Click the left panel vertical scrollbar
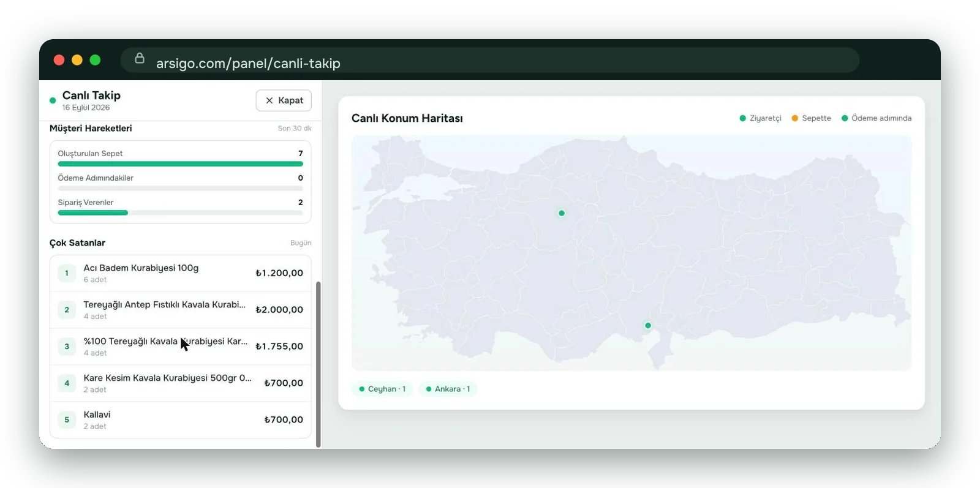The width and height of the screenshot is (980, 488). (x=318, y=364)
